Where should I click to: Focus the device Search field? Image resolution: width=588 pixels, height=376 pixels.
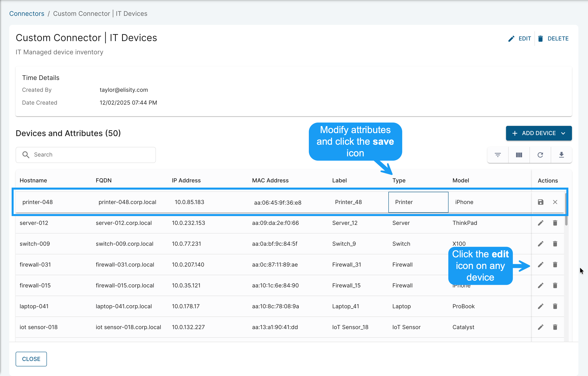point(86,155)
